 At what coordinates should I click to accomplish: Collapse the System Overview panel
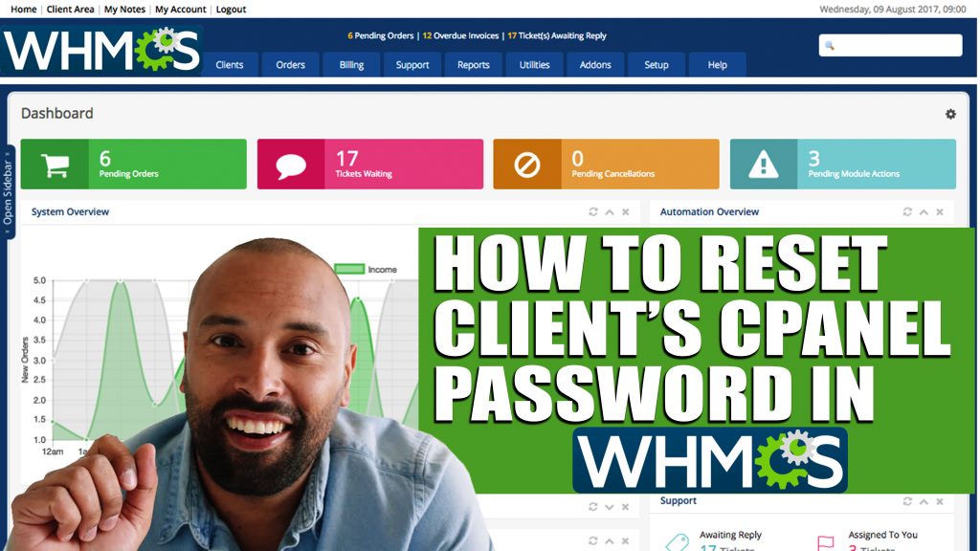(x=608, y=211)
